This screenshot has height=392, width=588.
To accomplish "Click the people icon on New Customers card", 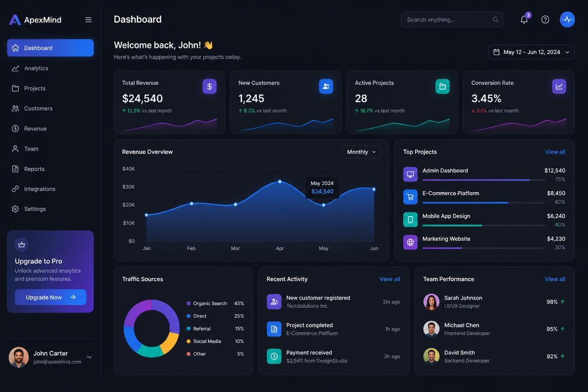I will [326, 87].
